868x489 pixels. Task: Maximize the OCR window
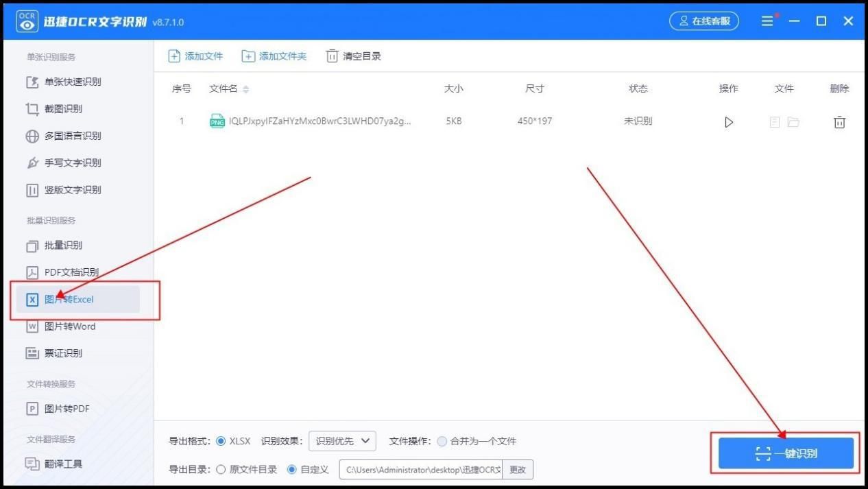click(821, 21)
